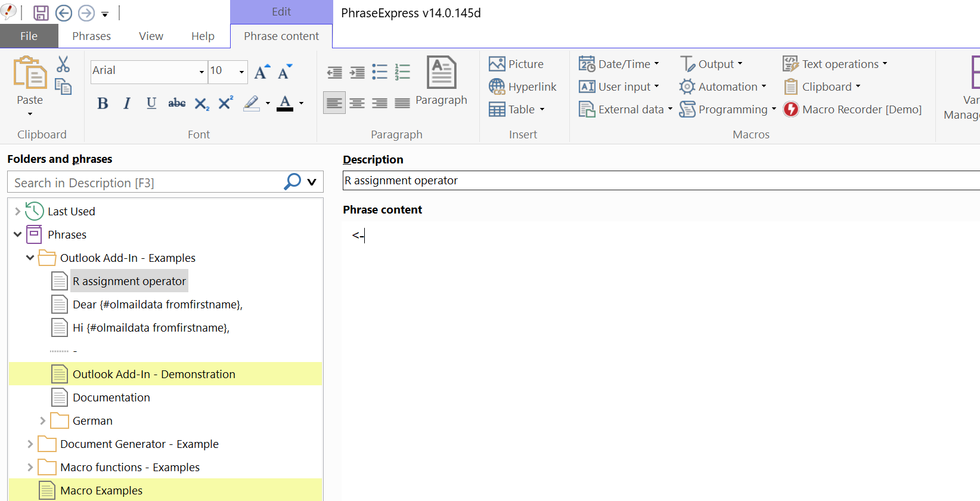980x501 pixels.
Task: Decrease paragraph indent
Action: point(334,72)
